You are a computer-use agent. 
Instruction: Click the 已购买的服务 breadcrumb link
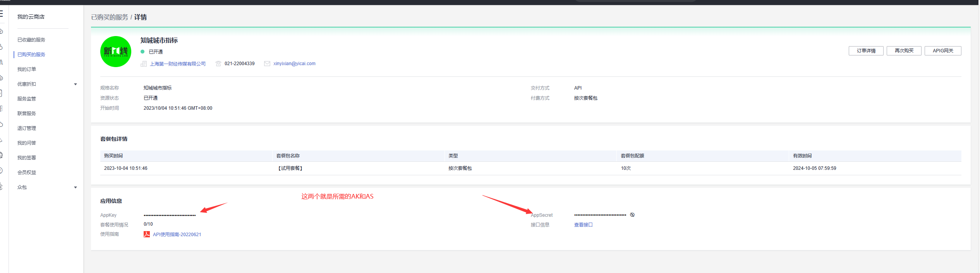[110, 17]
